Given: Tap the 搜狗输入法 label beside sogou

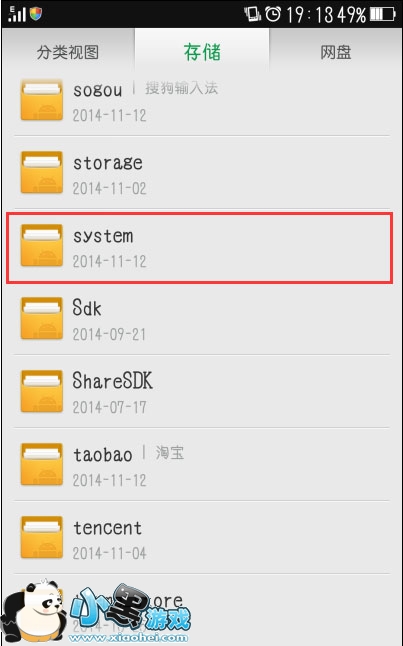Looking at the screenshot, I should tap(181, 88).
